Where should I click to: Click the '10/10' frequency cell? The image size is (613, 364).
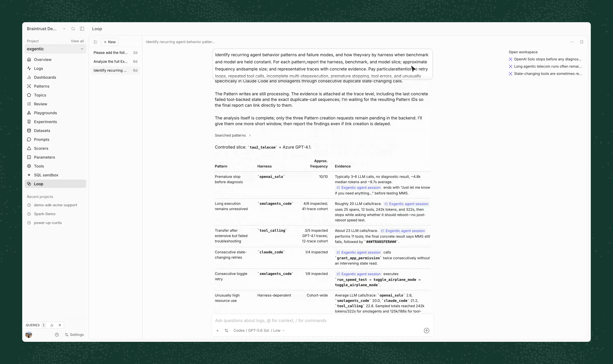pos(323,177)
